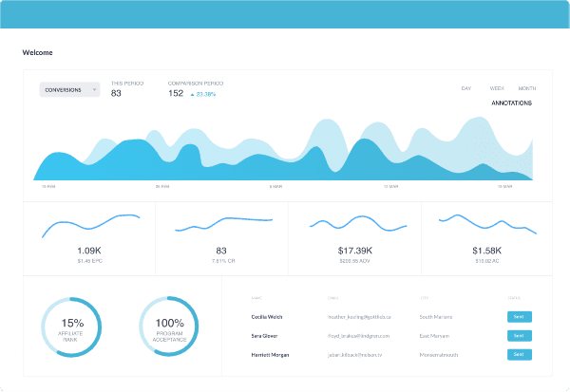Viewport: 570px width, 392px height.
Task: Click Sara Glover's email address
Action: [353, 335]
